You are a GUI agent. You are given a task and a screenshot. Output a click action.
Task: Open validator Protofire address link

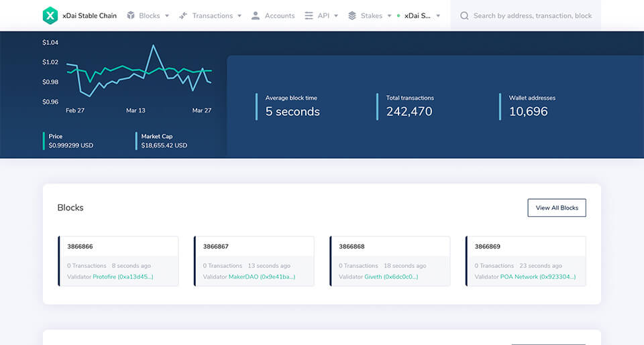(123, 277)
